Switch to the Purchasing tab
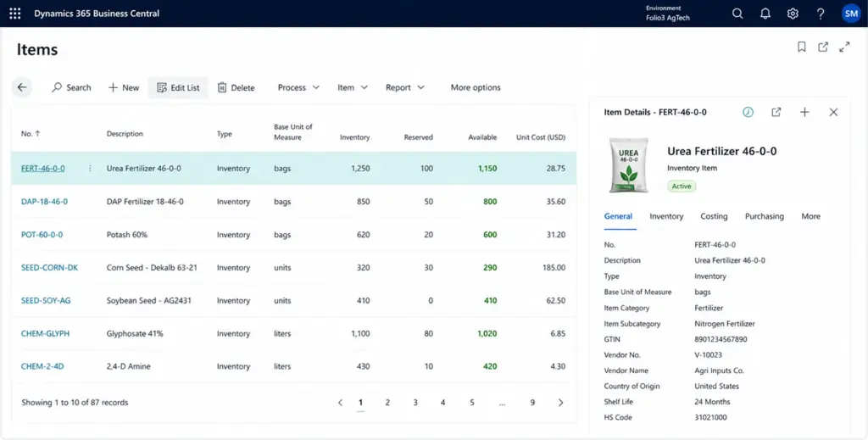 [764, 216]
